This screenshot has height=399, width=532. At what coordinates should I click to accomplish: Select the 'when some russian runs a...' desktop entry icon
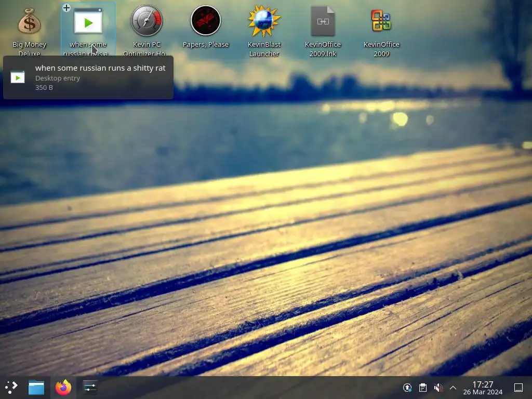tap(88, 21)
